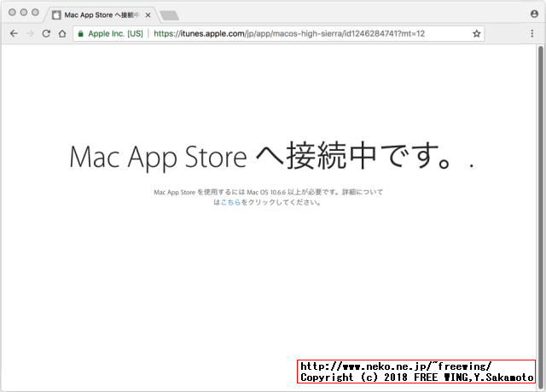Image resolution: width=546 pixels, height=392 pixels.
Task: Click the Mac OS 10.6.6 requirement text
Action: pos(268,197)
